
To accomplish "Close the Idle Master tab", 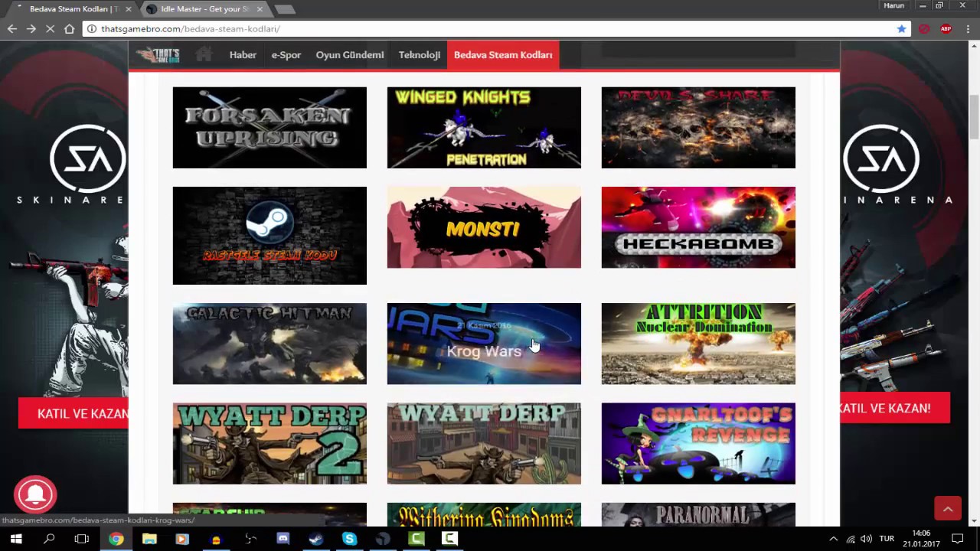I will coord(260,9).
